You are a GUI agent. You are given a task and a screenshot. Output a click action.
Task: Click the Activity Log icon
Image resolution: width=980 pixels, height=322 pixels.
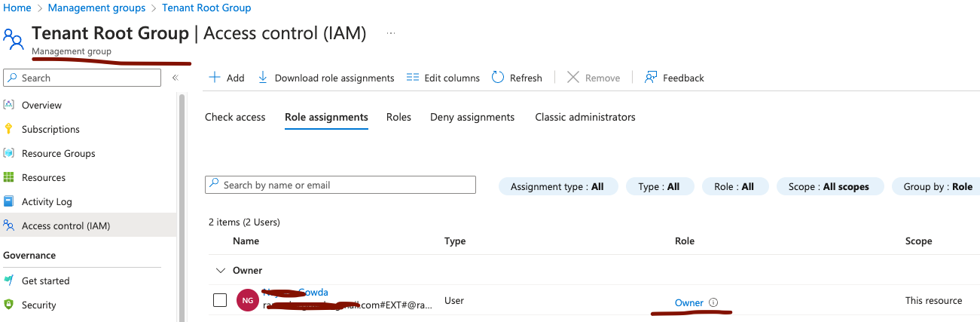coord(9,201)
